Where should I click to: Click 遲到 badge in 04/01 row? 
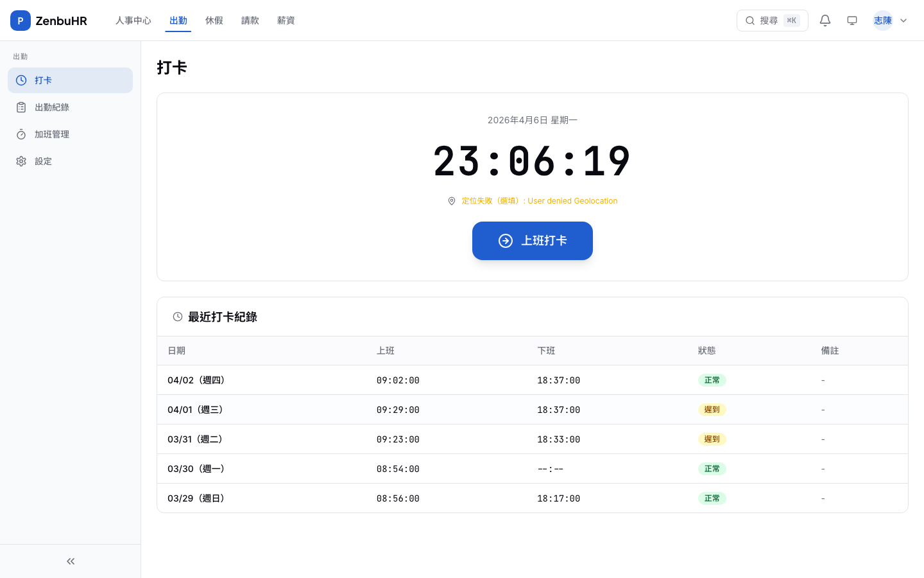[x=712, y=410]
